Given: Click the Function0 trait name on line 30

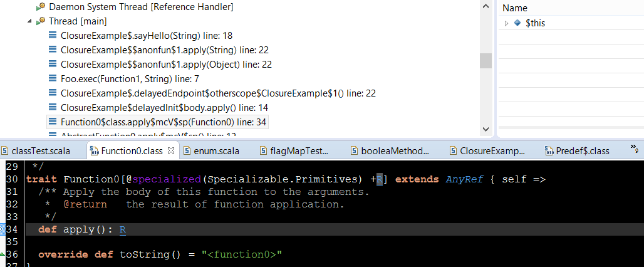Looking at the screenshot, I should tap(91, 179).
